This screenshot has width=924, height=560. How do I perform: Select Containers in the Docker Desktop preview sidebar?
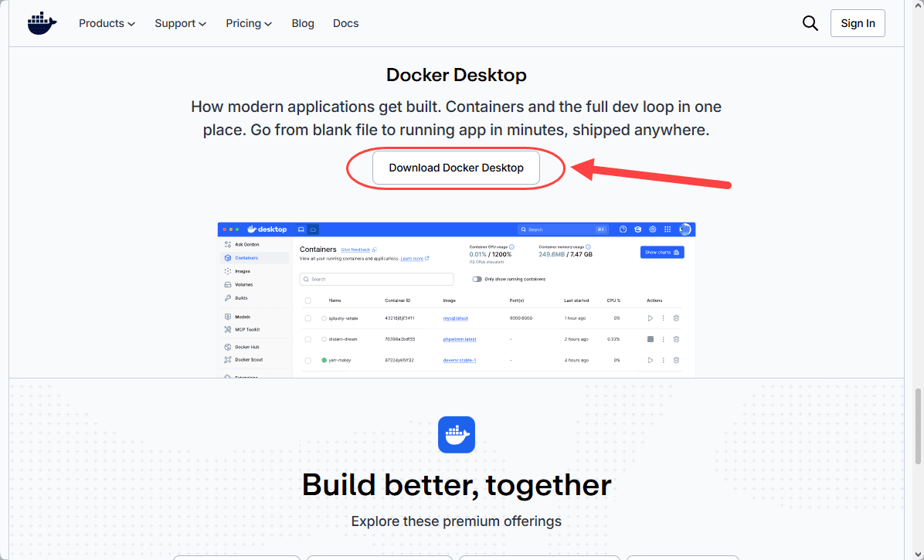(x=255, y=258)
